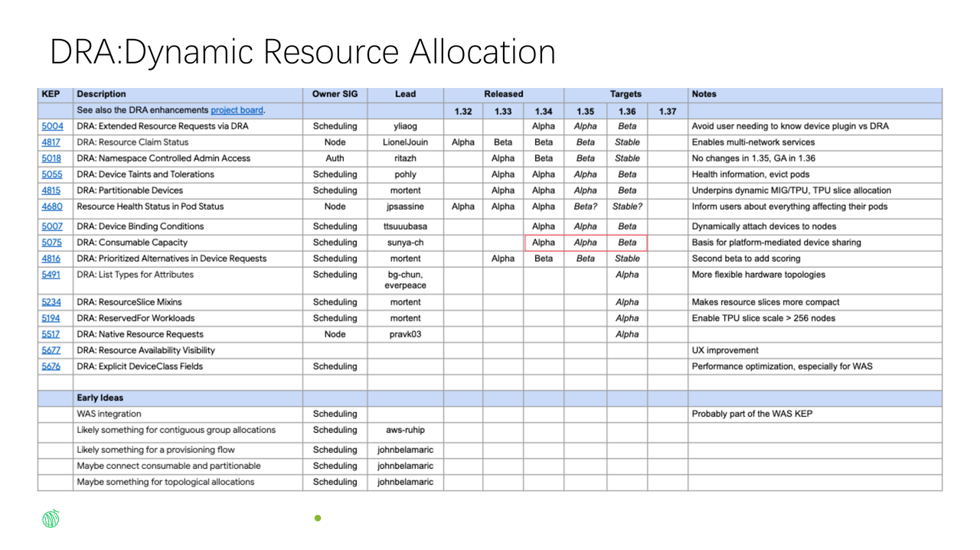This screenshot has width=980, height=550.
Task: Click lead name 'ttsuuubasa'
Action: click(405, 226)
